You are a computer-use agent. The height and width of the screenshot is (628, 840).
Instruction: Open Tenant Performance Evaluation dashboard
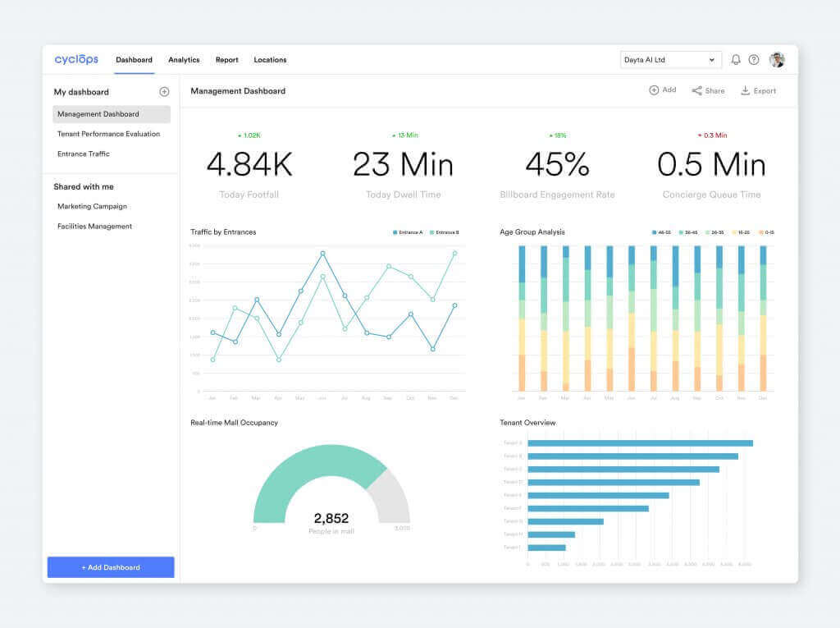(108, 134)
